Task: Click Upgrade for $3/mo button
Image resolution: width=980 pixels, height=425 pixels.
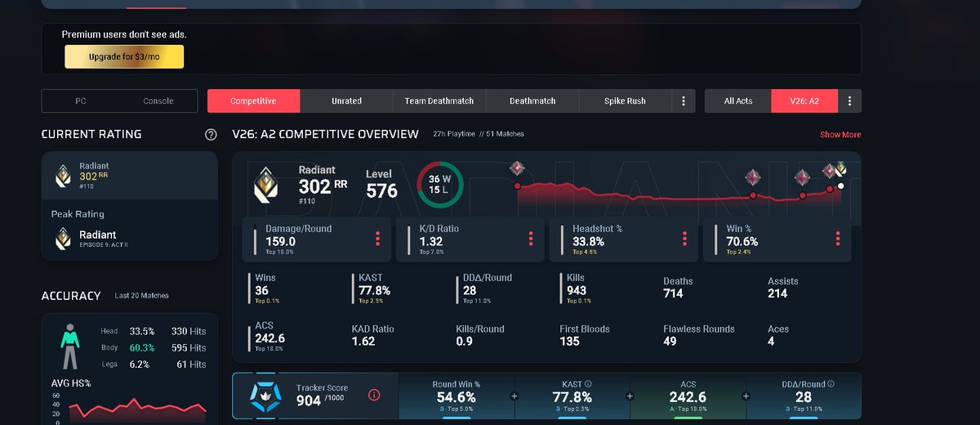Action: [x=124, y=56]
